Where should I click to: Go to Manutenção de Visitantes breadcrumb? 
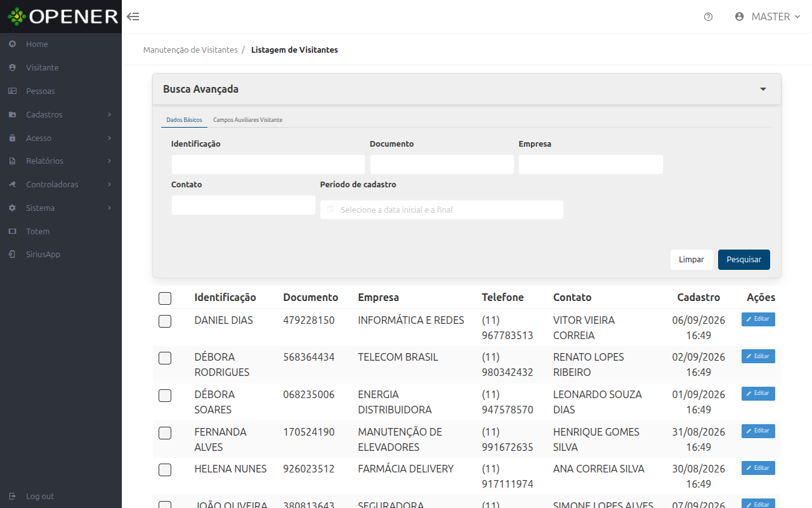[x=190, y=50]
